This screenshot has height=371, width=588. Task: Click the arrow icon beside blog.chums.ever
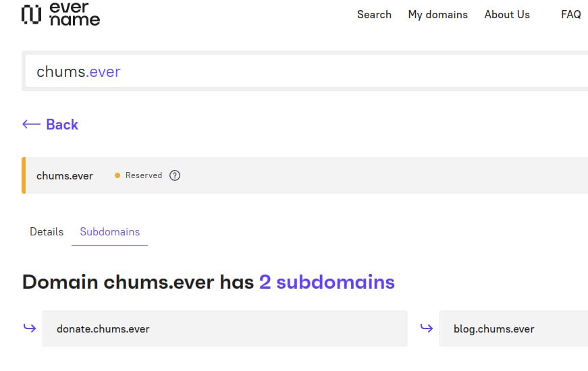pos(426,329)
